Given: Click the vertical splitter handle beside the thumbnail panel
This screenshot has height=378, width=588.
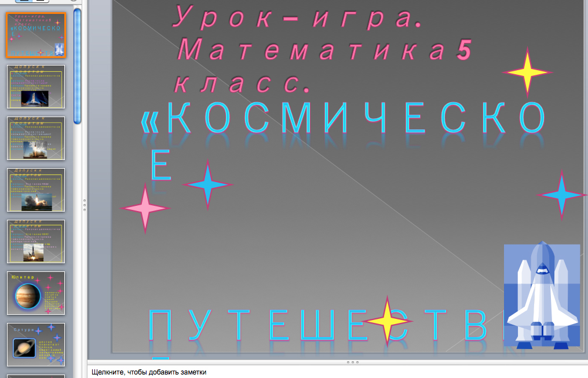Looking at the screenshot, I should (x=85, y=205).
